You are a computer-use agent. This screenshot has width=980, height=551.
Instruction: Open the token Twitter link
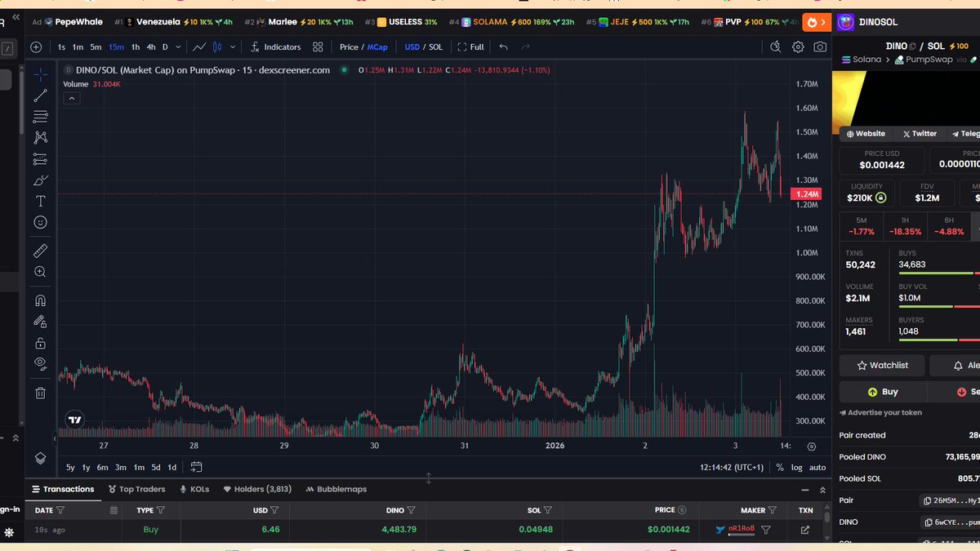click(x=920, y=134)
